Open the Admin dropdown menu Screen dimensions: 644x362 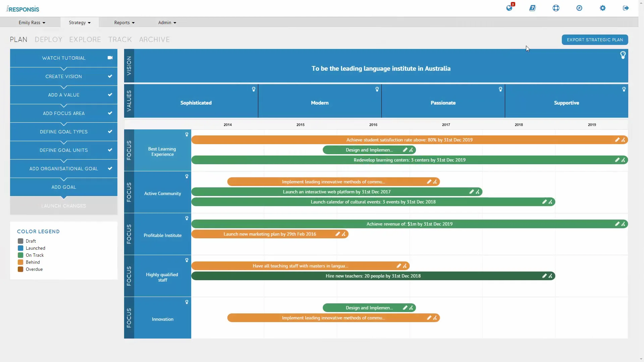167,22
